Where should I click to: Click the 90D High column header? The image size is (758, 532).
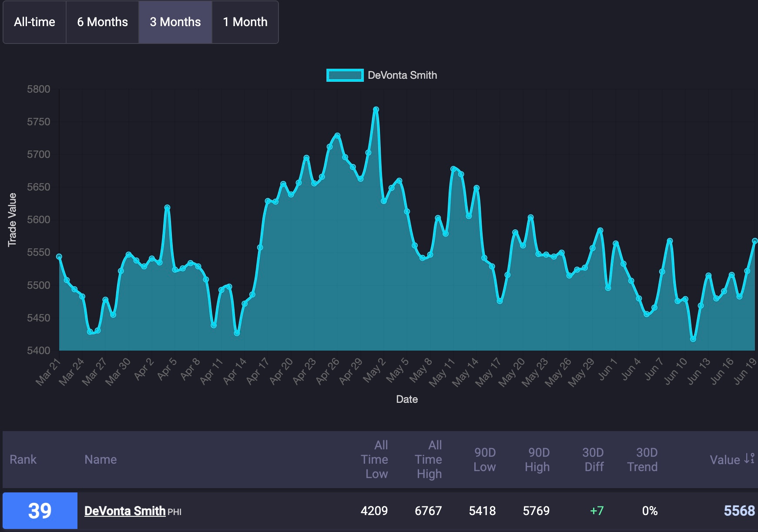(x=537, y=459)
